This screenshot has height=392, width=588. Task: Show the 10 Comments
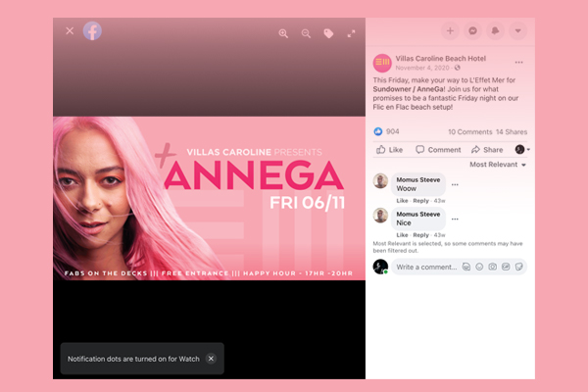click(469, 132)
